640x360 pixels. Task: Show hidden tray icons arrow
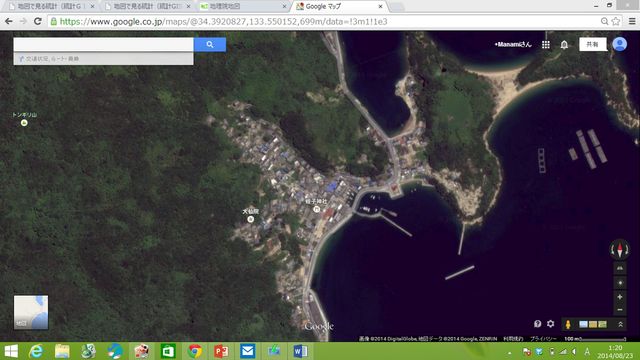(509, 352)
